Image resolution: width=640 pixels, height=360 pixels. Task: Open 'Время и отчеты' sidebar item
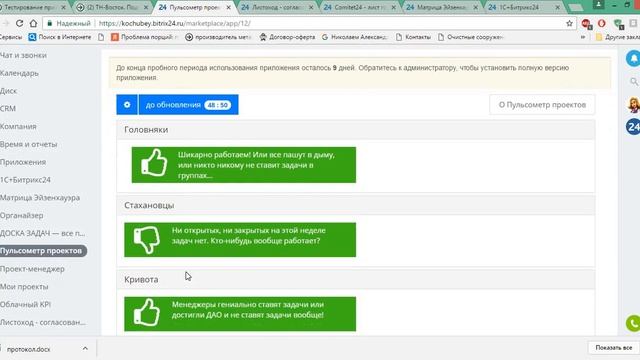point(29,144)
